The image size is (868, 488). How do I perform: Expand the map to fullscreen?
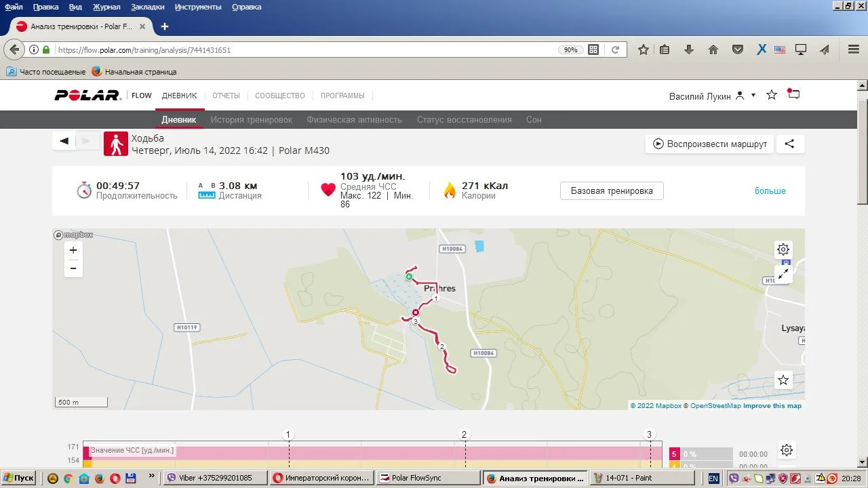pyautogui.click(x=783, y=274)
